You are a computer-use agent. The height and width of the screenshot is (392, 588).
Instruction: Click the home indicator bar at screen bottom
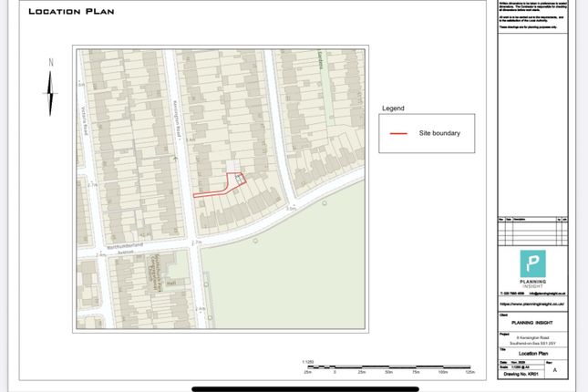(305, 389)
